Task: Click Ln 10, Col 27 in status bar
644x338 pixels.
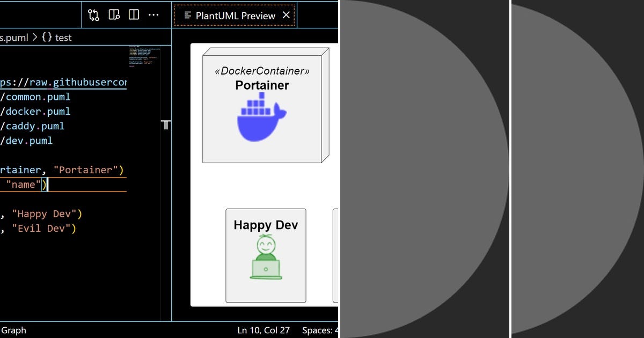Action: point(264,330)
